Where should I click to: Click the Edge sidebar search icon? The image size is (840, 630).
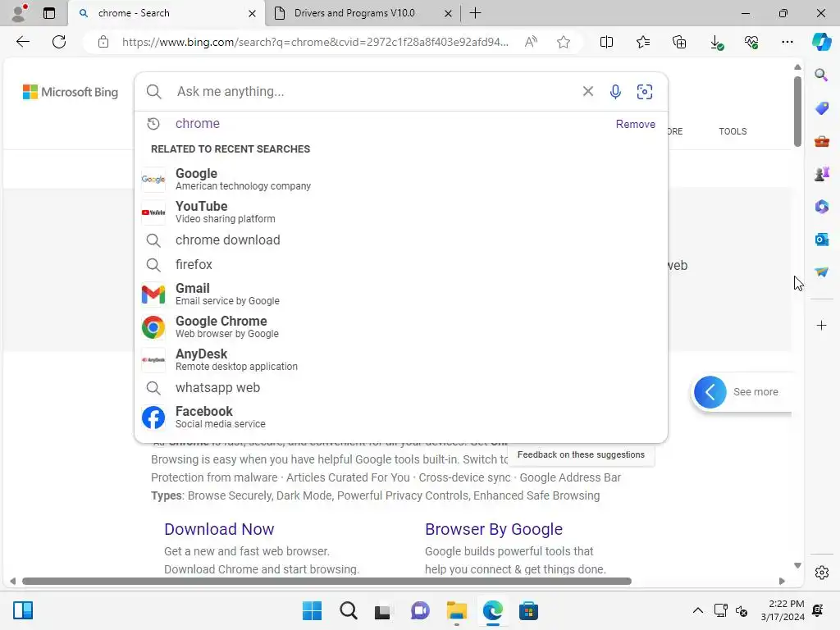click(821, 75)
